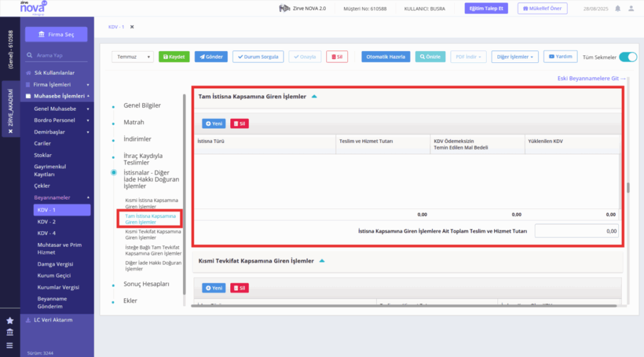644x357 pixels.
Task: Click the Gönder button
Action: coord(211,57)
